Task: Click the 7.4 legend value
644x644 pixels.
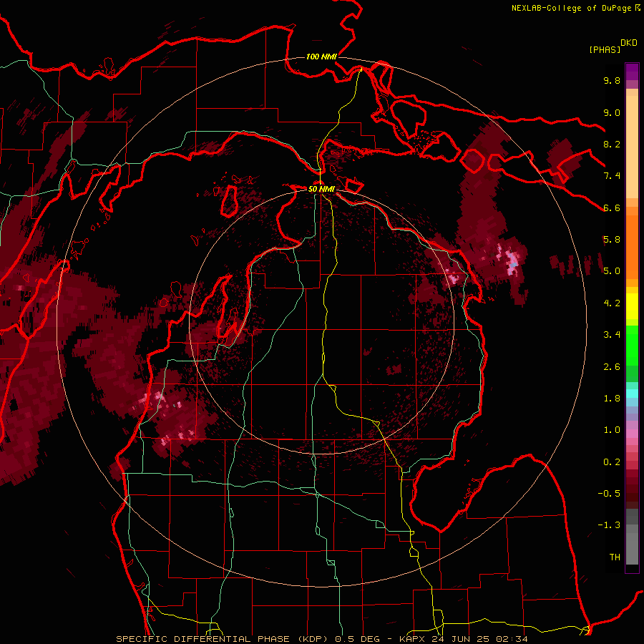Action: 612,176
